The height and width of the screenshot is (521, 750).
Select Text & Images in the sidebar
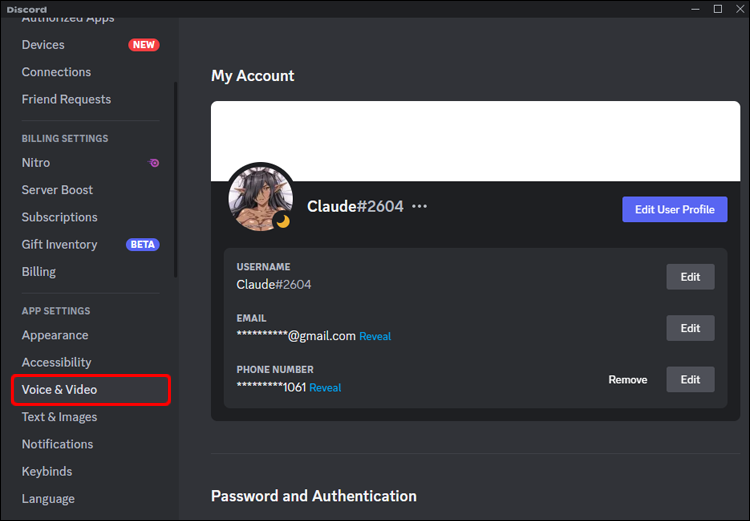pyautogui.click(x=59, y=417)
